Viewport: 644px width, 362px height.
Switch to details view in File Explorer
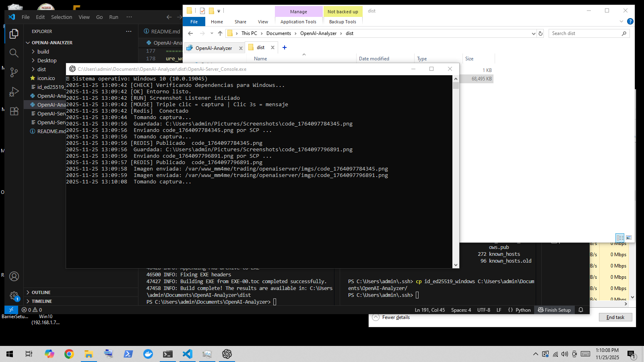point(620,237)
